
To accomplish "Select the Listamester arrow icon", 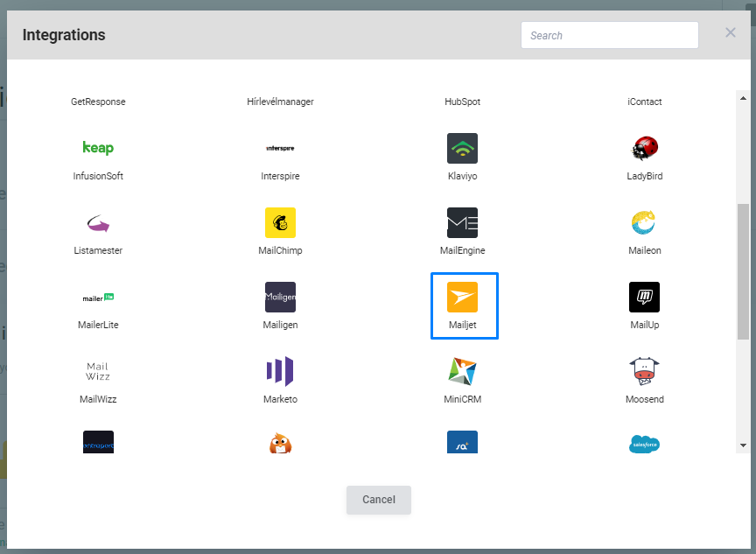I will coord(98,223).
